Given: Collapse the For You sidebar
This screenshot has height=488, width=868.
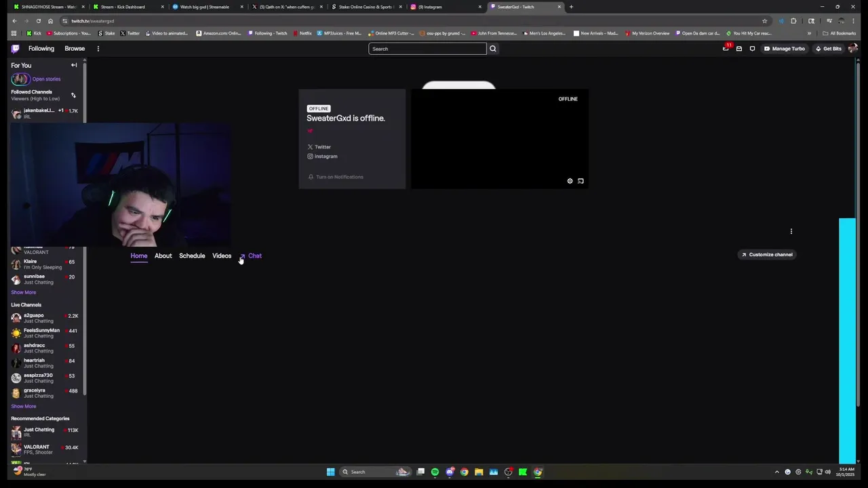Looking at the screenshot, I should 74,66.
